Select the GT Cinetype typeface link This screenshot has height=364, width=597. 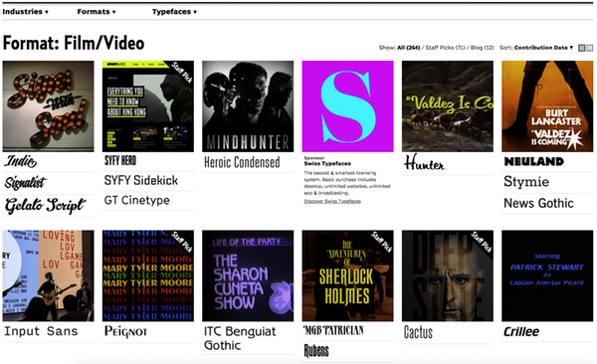pos(136,200)
